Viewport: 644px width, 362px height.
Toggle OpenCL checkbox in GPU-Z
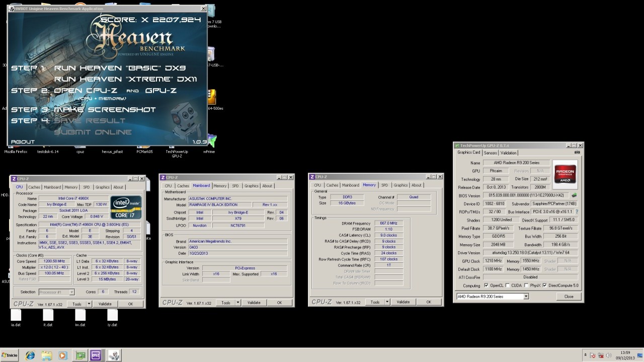[486, 285]
